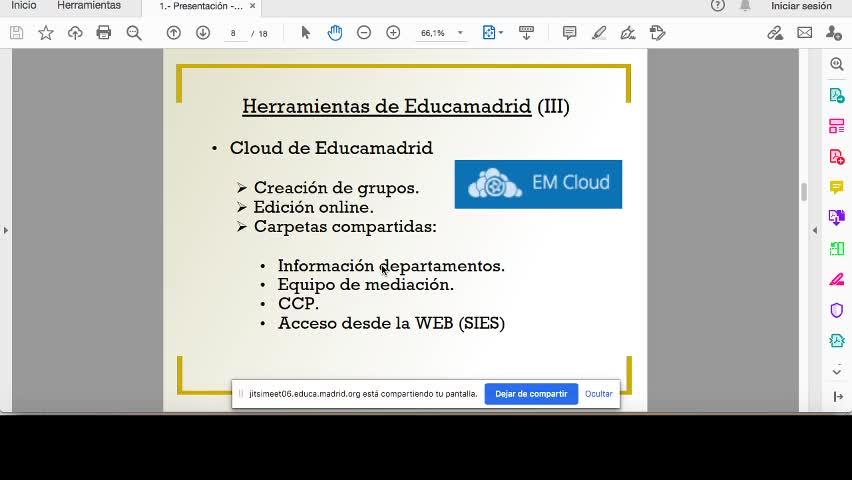
Task: Share a link with link icon
Action: pyautogui.click(x=775, y=33)
